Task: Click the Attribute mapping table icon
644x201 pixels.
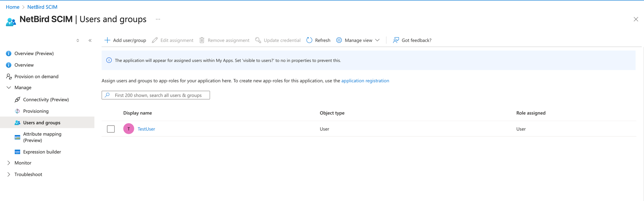Action: click(x=17, y=137)
